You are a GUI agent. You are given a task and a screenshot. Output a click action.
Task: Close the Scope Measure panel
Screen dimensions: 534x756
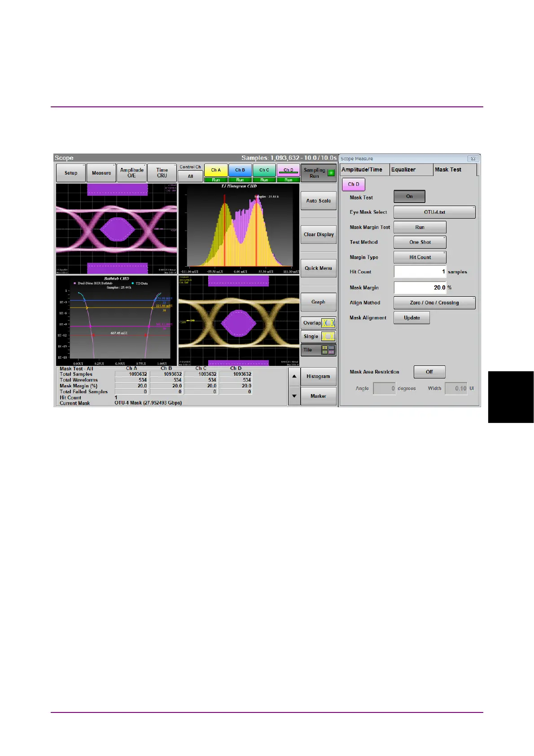tap(473, 158)
